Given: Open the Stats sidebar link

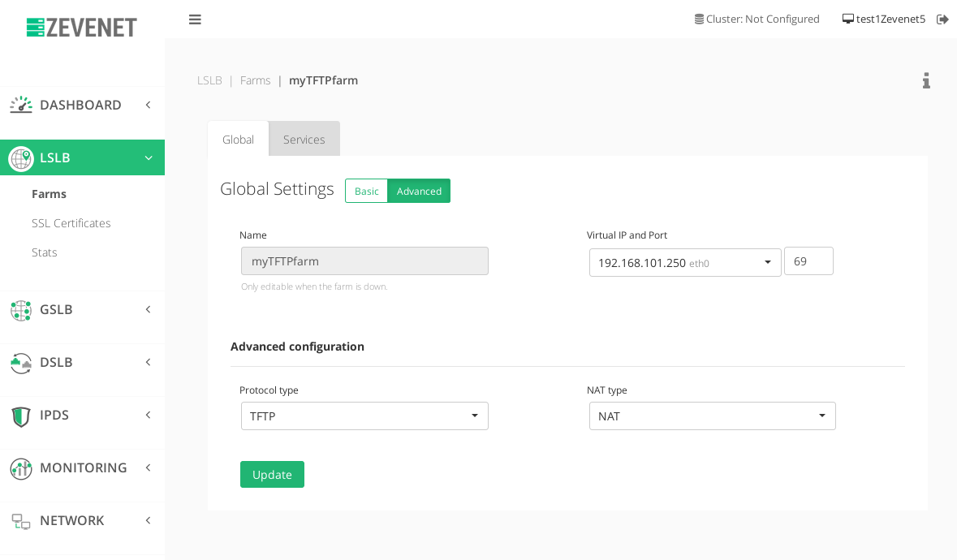Looking at the screenshot, I should 45,252.
